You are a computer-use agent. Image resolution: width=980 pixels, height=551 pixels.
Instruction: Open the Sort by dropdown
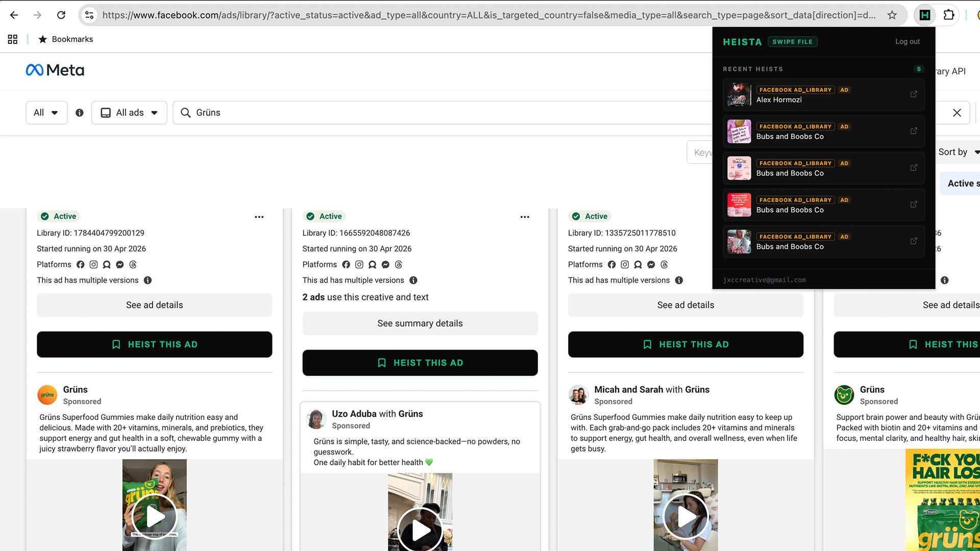pyautogui.click(x=959, y=152)
